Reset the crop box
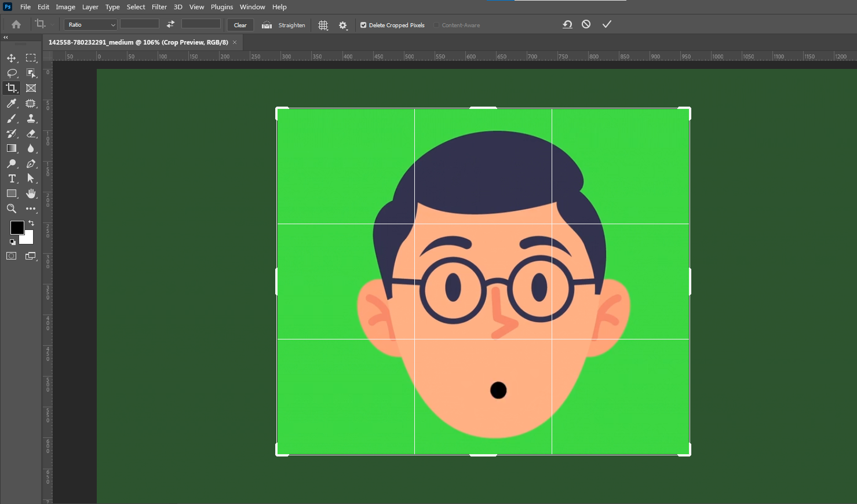The image size is (857, 504). [567, 24]
